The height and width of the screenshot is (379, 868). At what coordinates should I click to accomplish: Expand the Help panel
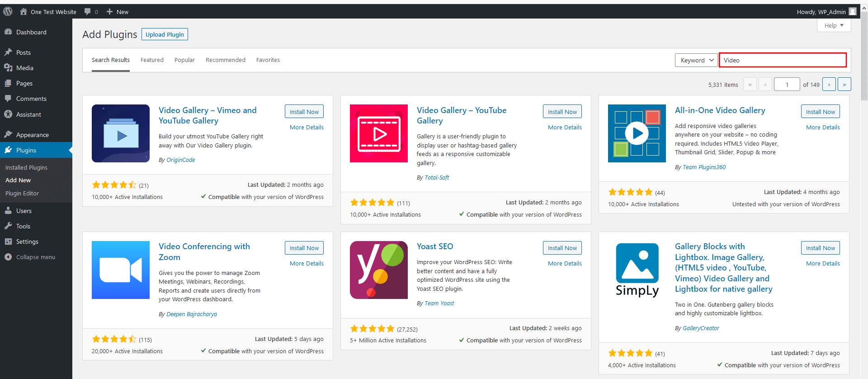coord(834,26)
